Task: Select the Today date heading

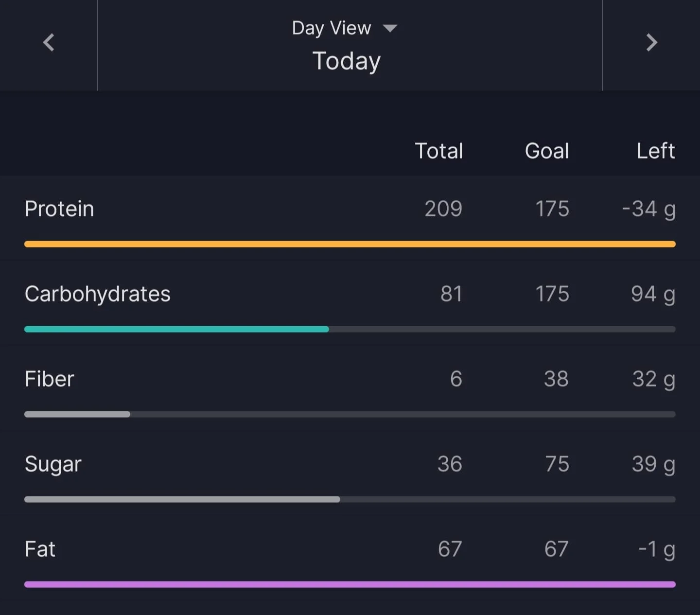Action: click(x=346, y=61)
